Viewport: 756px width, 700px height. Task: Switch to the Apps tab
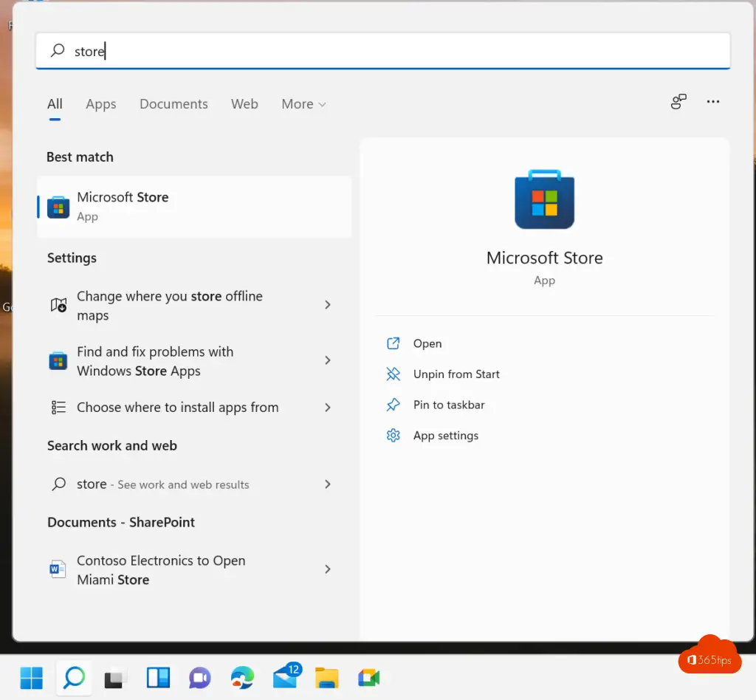(x=100, y=103)
